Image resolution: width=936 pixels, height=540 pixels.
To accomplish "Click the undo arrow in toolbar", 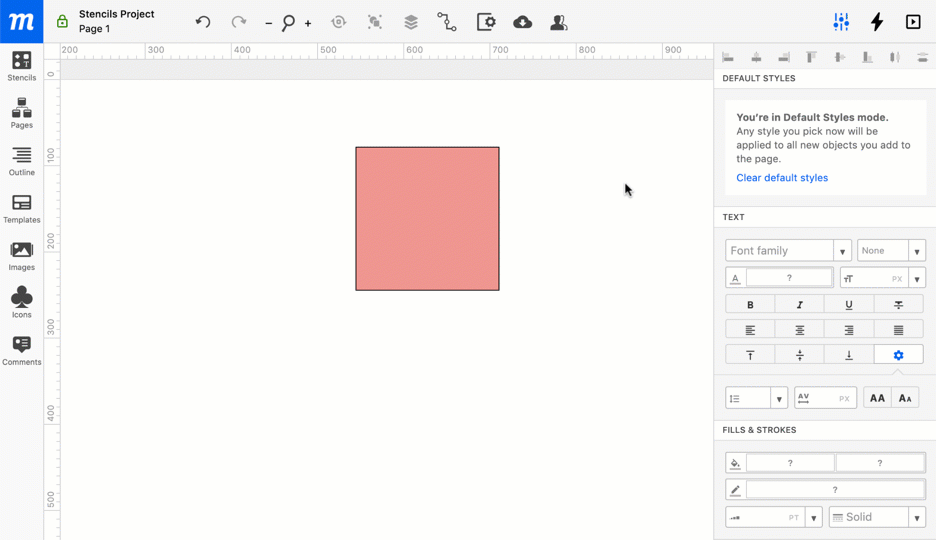I will click(x=203, y=22).
